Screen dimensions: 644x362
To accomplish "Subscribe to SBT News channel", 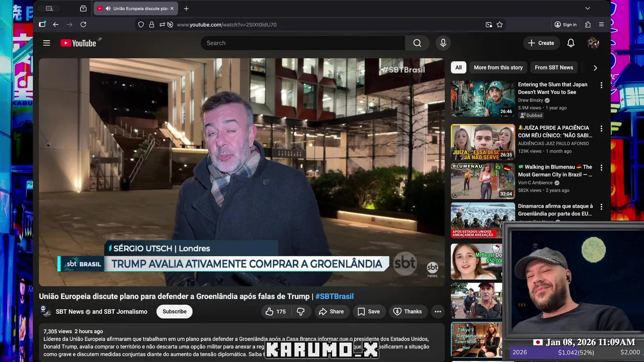I will tap(175, 312).
